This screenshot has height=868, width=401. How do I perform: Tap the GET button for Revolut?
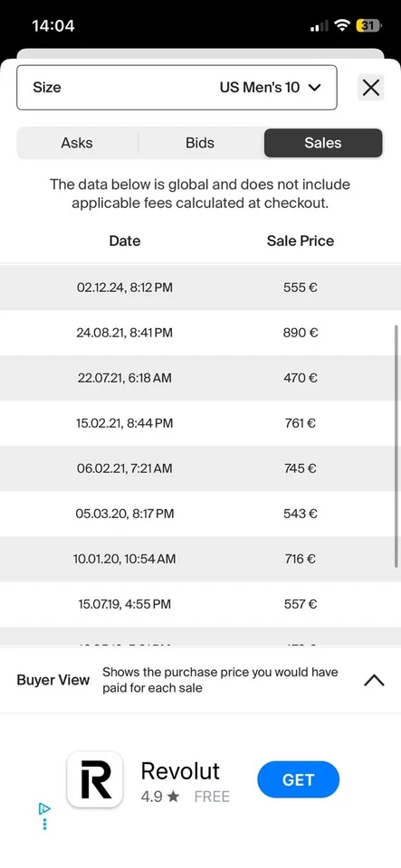coord(298,780)
